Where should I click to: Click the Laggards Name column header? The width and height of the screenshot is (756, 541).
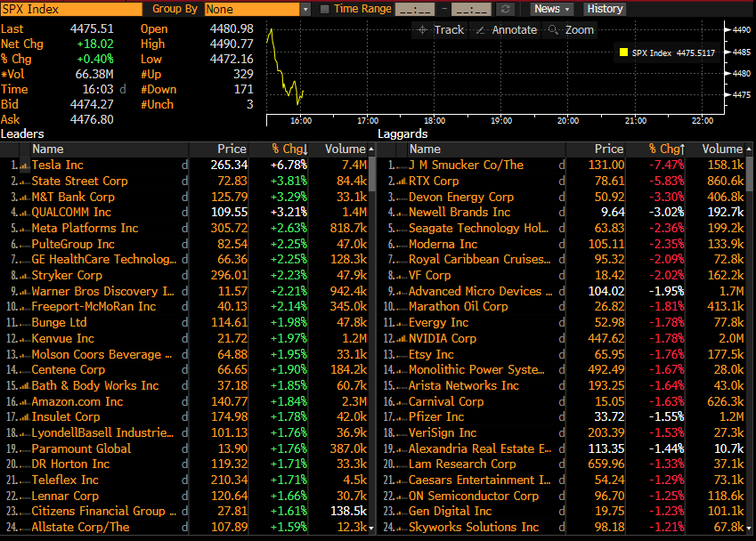point(486,149)
